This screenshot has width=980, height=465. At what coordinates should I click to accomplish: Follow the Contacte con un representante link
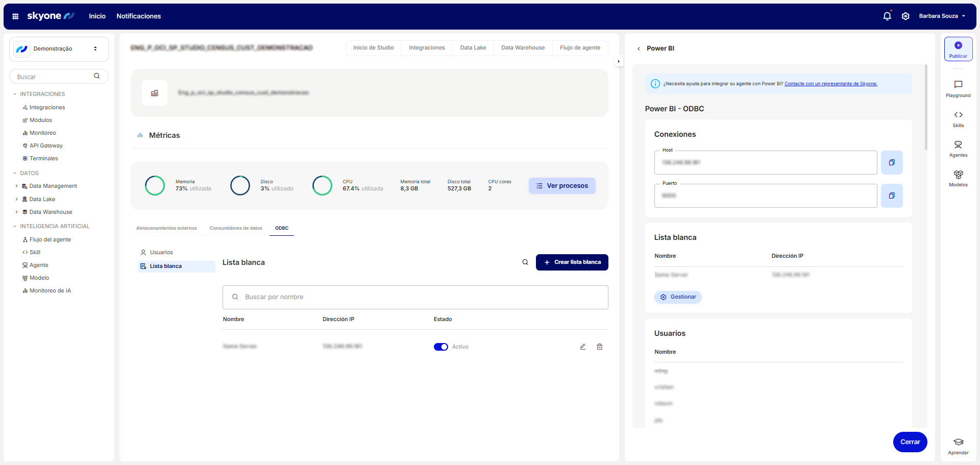pos(830,84)
